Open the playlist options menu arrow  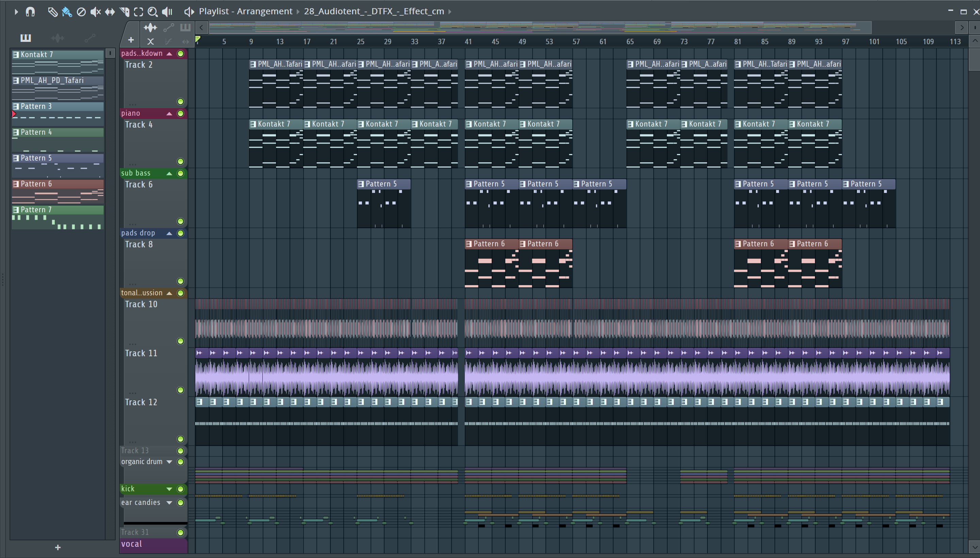16,12
